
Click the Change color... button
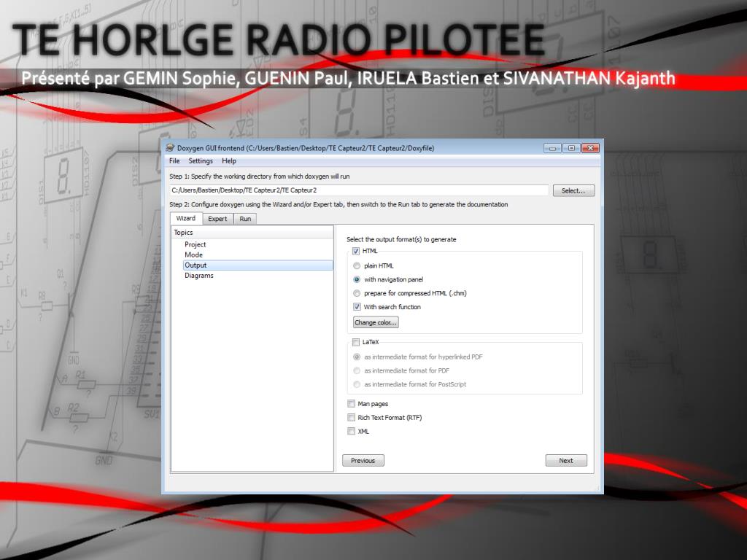pos(376,322)
